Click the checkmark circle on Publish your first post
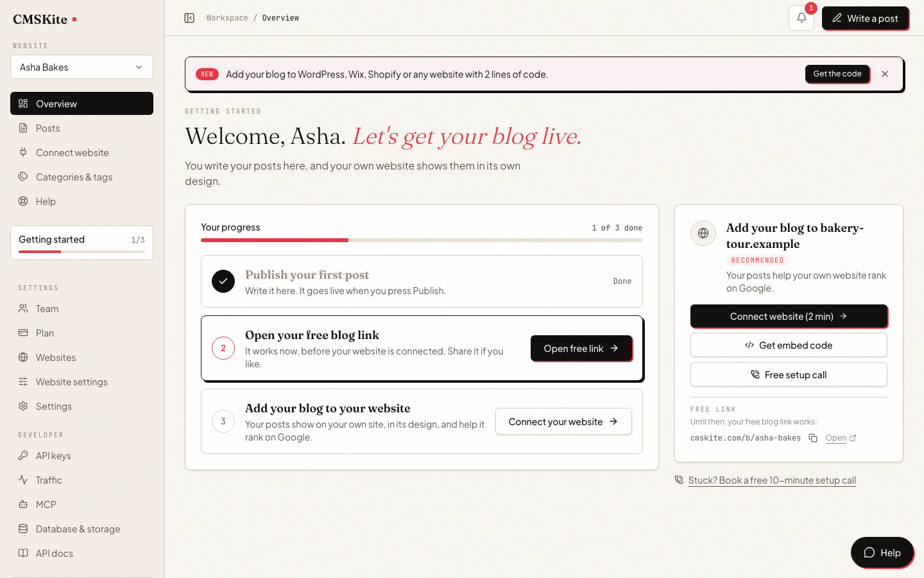 pos(223,281)
